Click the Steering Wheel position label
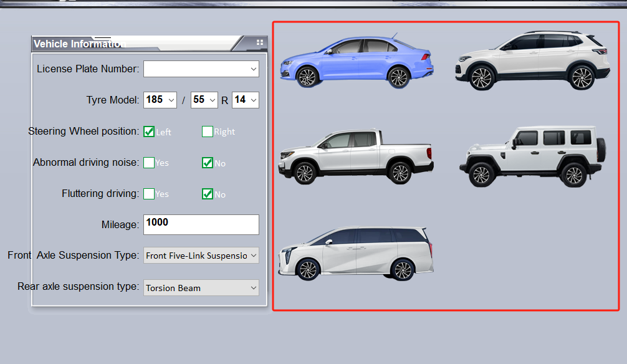 (x=84, y=131)
